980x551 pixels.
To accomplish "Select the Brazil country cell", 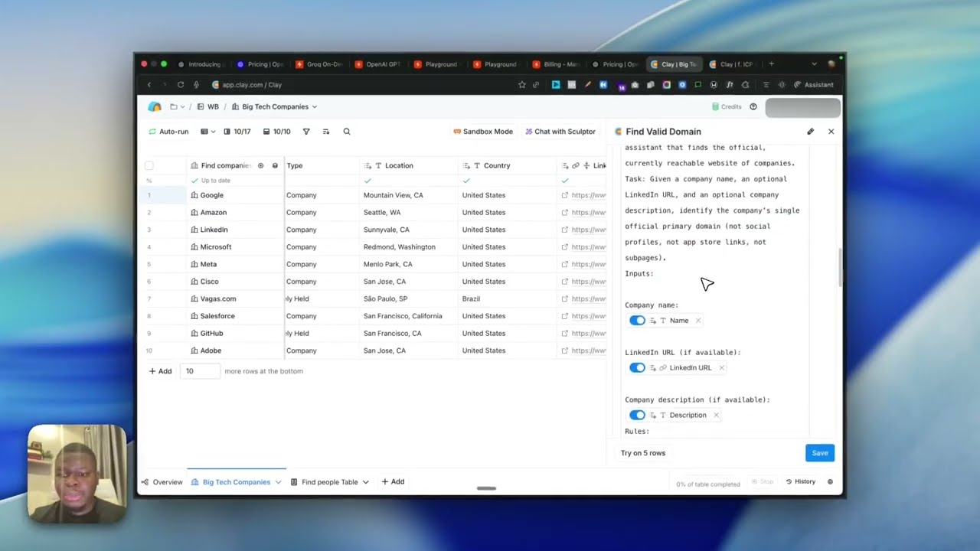I will tap(508, 298).
